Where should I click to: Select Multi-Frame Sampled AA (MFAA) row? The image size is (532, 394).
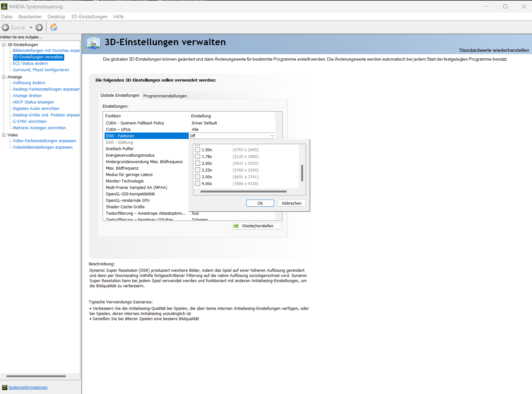pyautogui.click(x=147, y=187)
